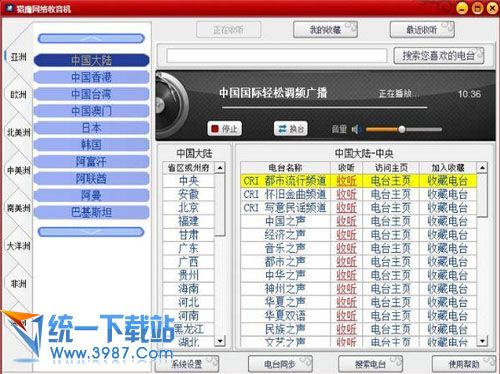The image size is (500, 374).
Task: Switch station using the 换台 button
Action: (291, 129)
